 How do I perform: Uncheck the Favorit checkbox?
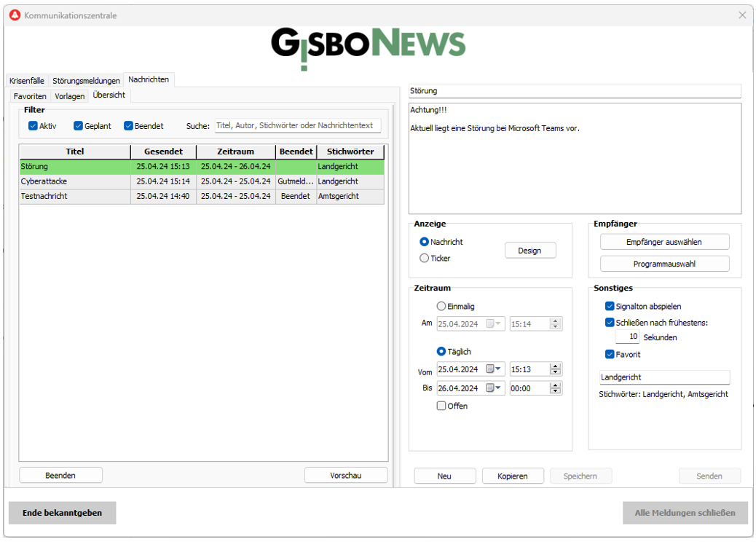click(x=610, y=355)
